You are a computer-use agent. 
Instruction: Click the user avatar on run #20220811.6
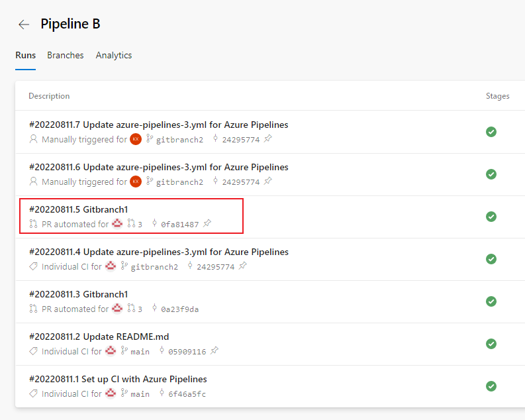tap(136, 182)
